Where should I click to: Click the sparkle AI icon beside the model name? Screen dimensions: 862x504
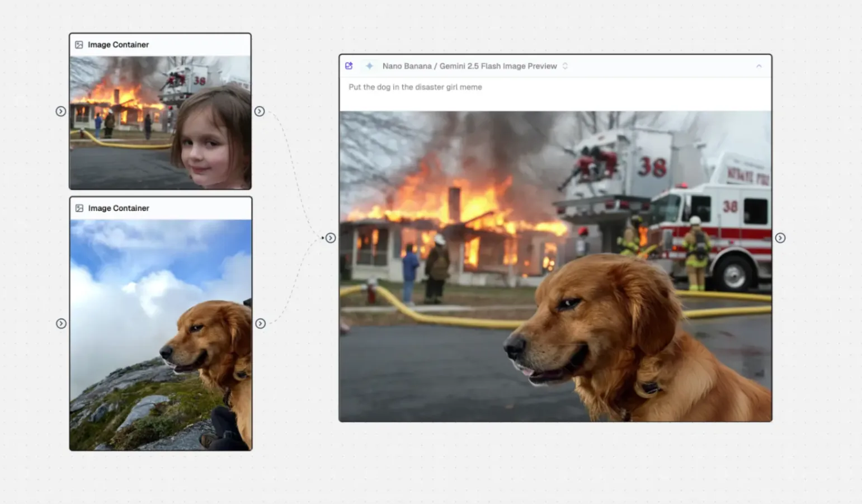[369, 66]
